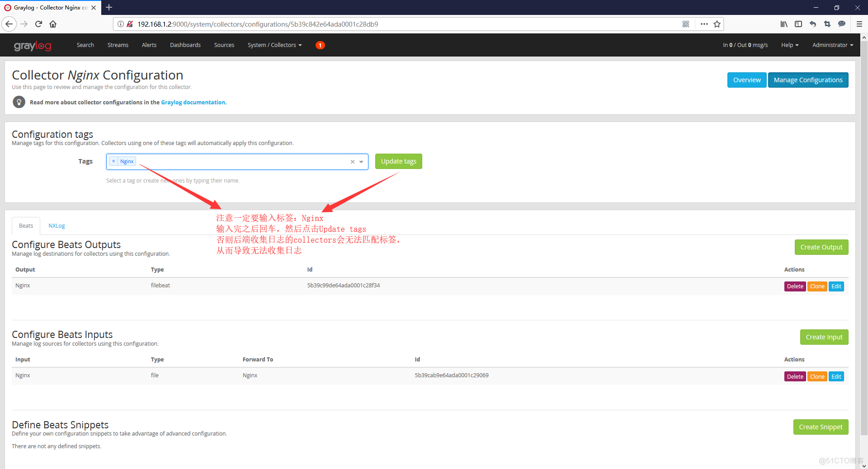Click the QR code icon in address bar
The image size is (868, 469).
click(x=686, y=24)
